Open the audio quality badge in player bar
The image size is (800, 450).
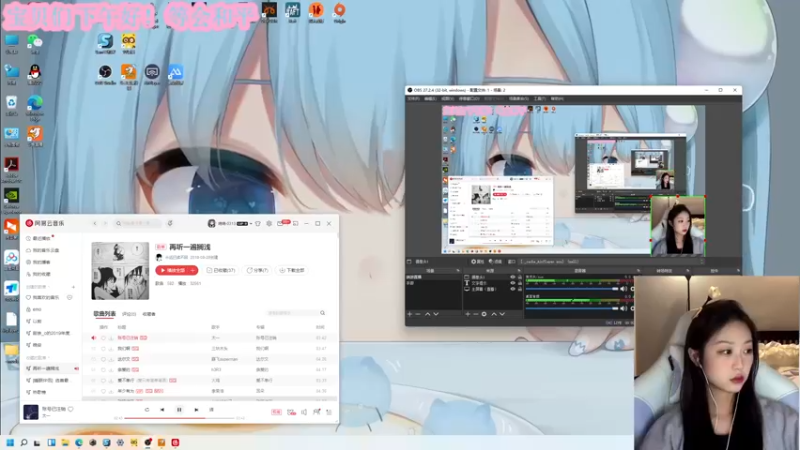coord(276,412)
